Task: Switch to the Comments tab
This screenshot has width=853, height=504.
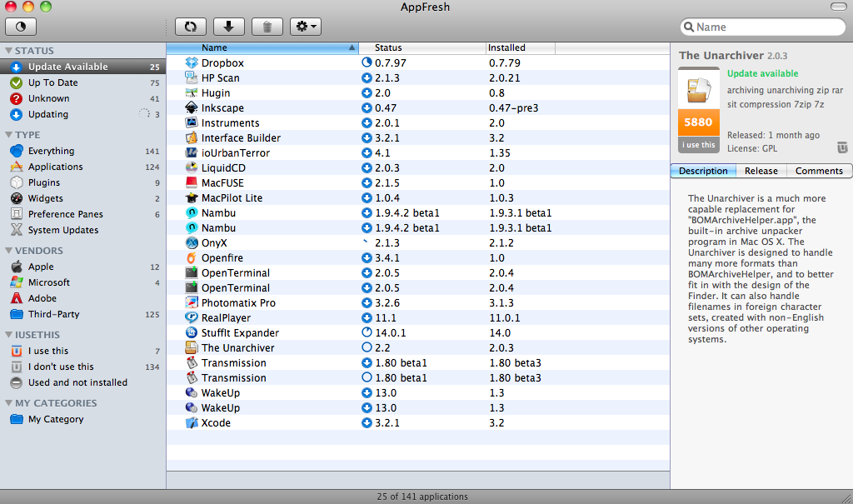Action: pyautogui.click(x=819, y=171)
